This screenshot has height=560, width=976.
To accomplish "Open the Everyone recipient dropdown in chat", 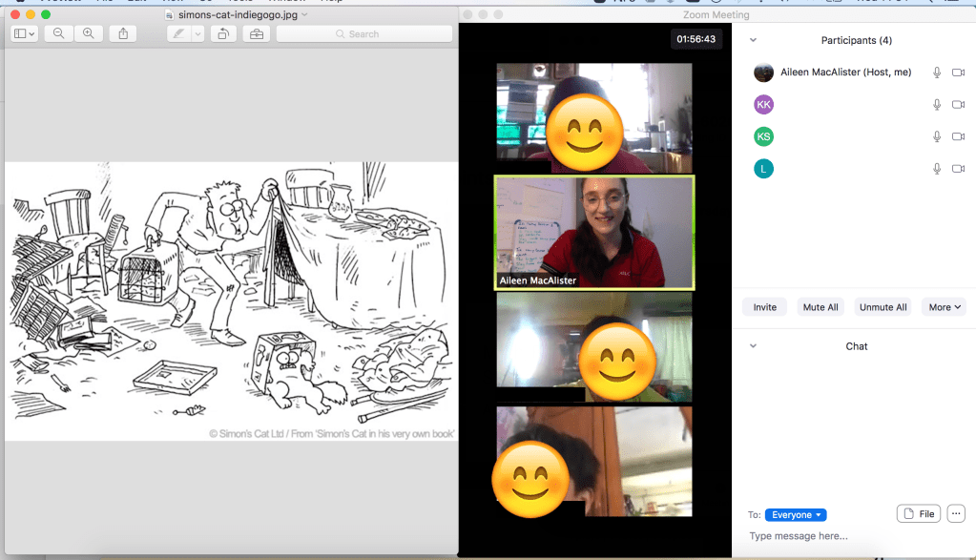I will click(796, 515).
